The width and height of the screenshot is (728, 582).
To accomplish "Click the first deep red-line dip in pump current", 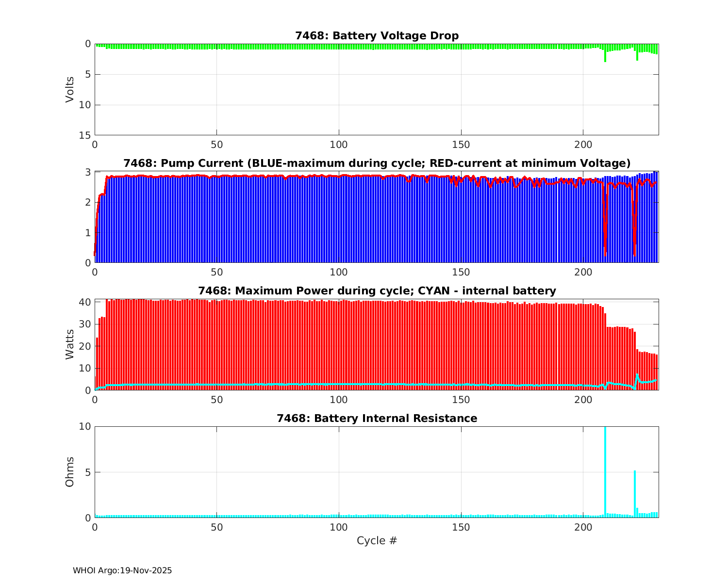I will tap(605, 242).
